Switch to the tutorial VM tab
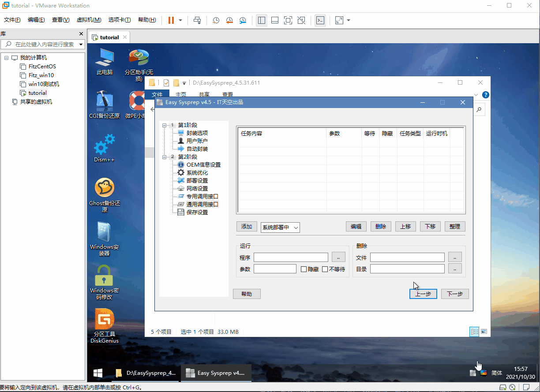 coord(109,37)
